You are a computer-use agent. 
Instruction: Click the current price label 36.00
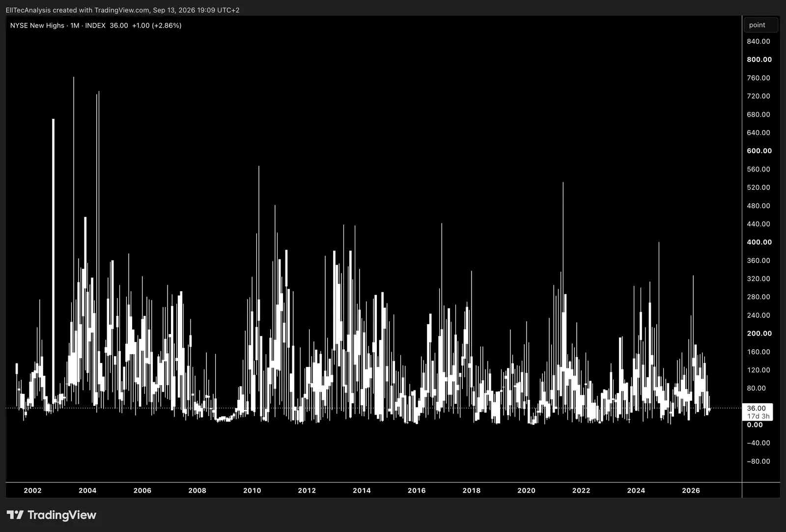pyautogui.click(x=757, y=408)
